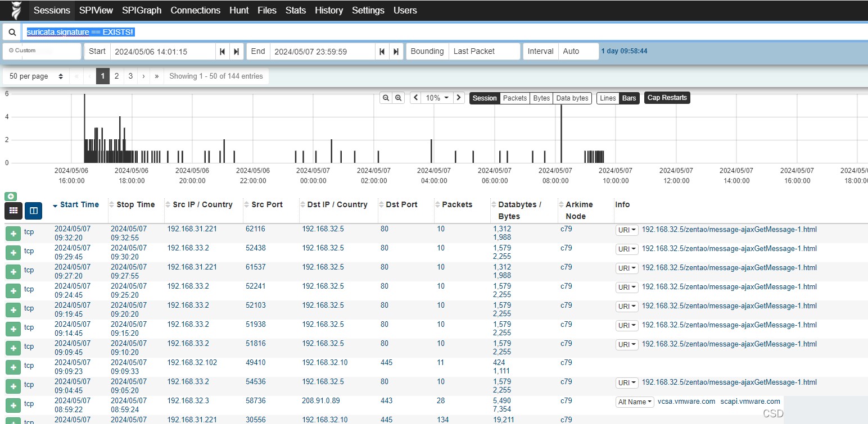
Task: Open the Bounding Last Packet dropdown
Action: pos(485,51)
